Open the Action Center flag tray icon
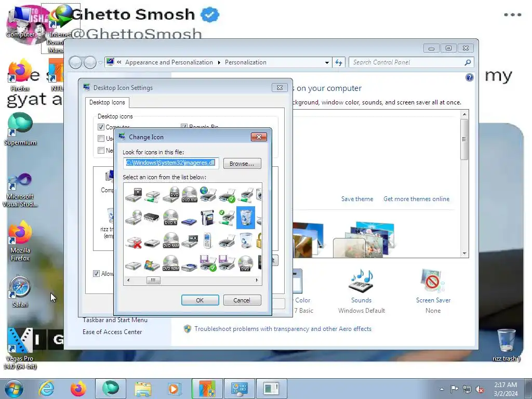Image resolution: width=532 pixels, height=399 pixels. pos(454,389)
